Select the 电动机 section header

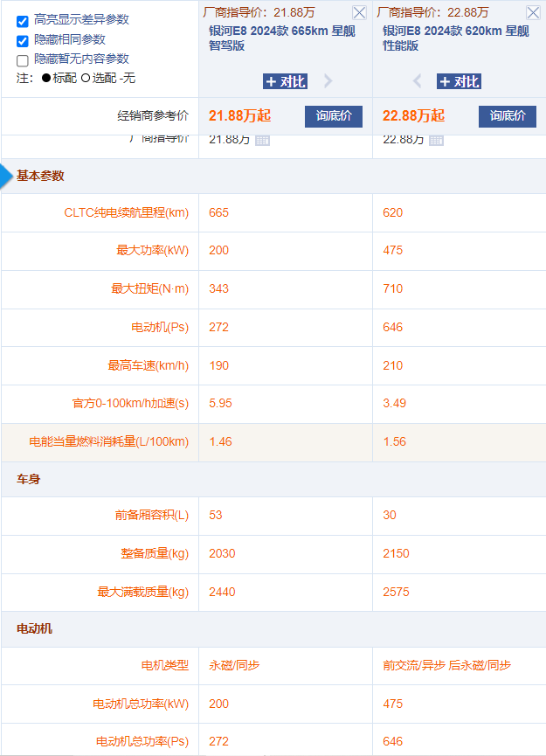[x=34, y=628]
